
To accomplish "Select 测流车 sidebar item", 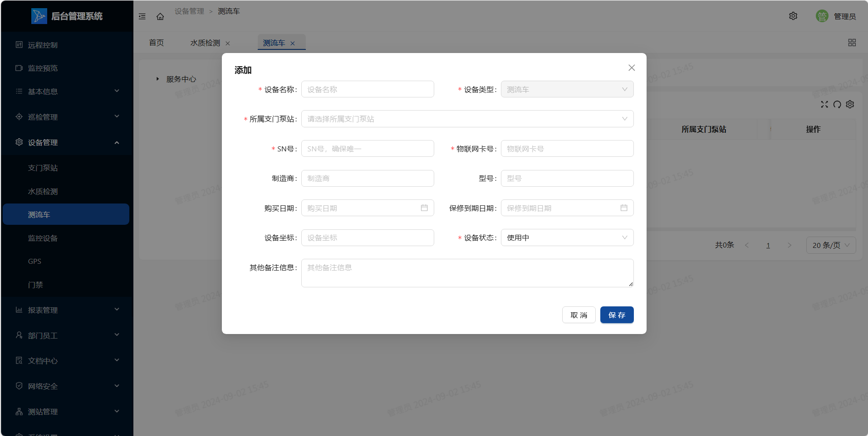I will pyautogui.click(x=66, y=214).
